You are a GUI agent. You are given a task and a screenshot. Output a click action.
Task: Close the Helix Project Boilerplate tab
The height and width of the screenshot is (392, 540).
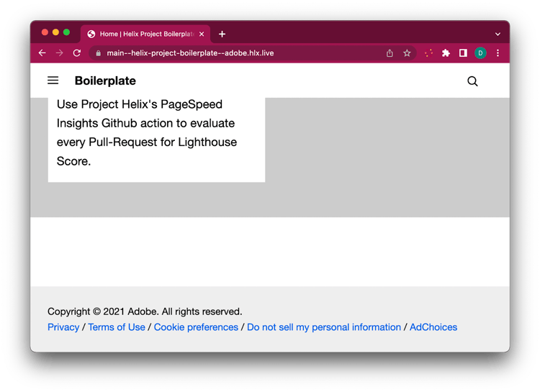[x=202, y=34]
